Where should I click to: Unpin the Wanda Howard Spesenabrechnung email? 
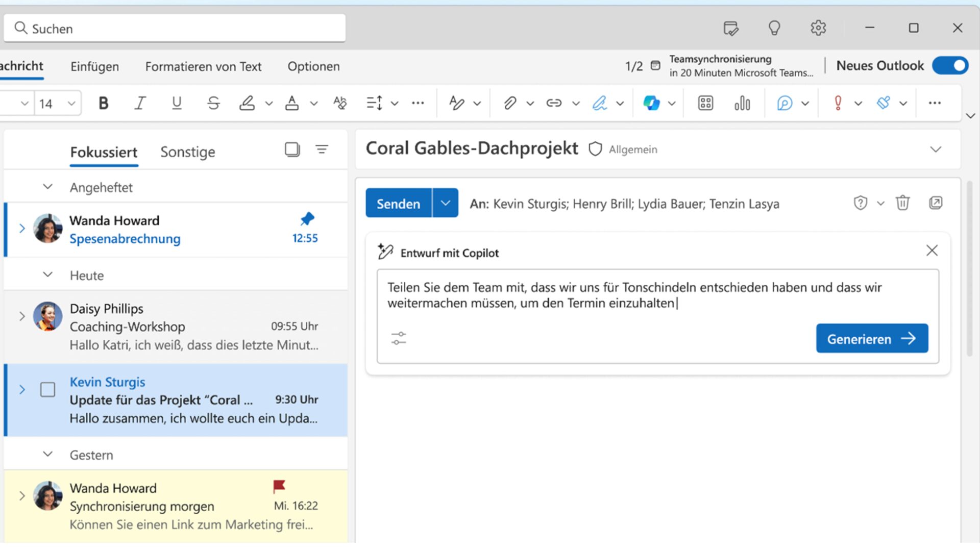307,219
